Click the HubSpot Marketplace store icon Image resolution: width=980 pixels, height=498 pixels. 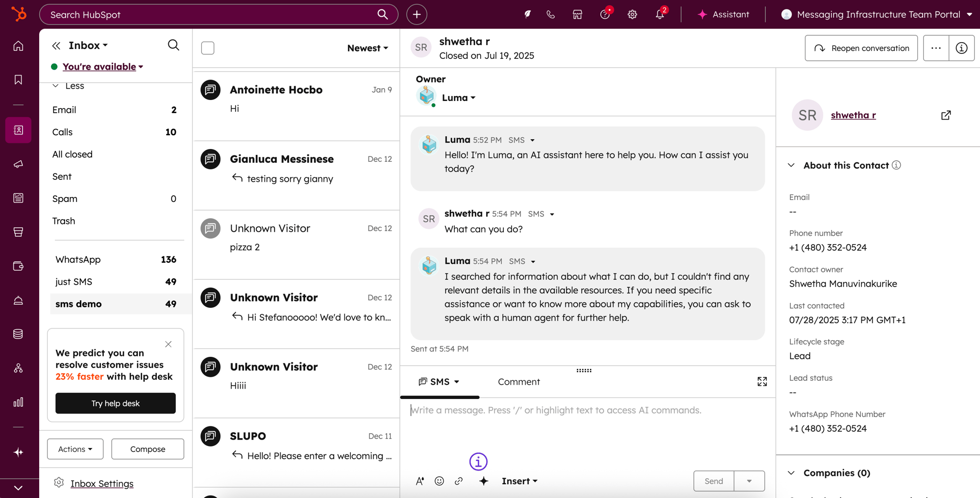[x=577, y=15]
